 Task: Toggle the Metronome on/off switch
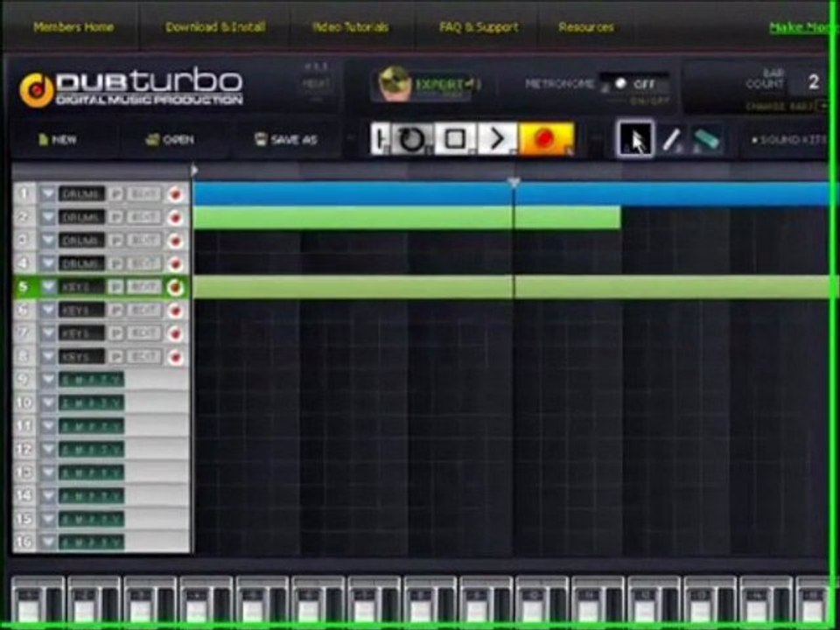pyautogui.click(x=635, y=84)
